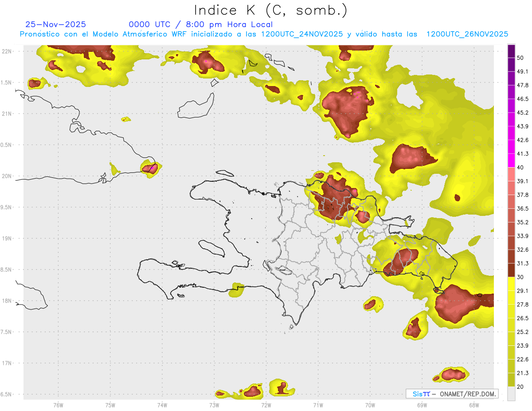The height and width of the screenshot is (411, 532).
Task: Click the 70W longitude label
Action: tap(370, 405)
